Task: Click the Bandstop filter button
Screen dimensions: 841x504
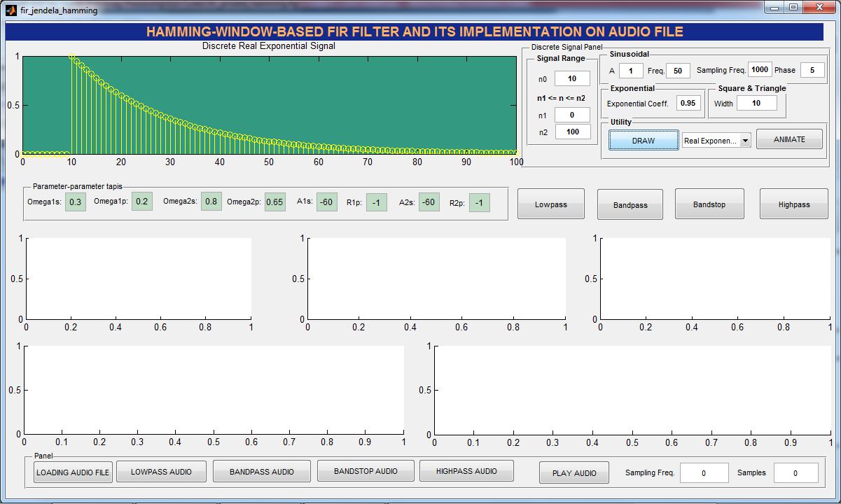Action: point(709,204)
